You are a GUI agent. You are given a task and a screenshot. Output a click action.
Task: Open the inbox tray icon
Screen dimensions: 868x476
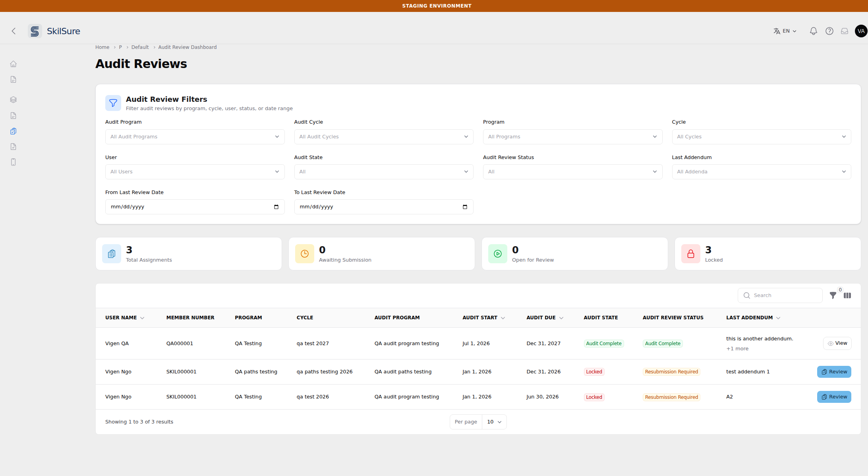coord(845,31)
